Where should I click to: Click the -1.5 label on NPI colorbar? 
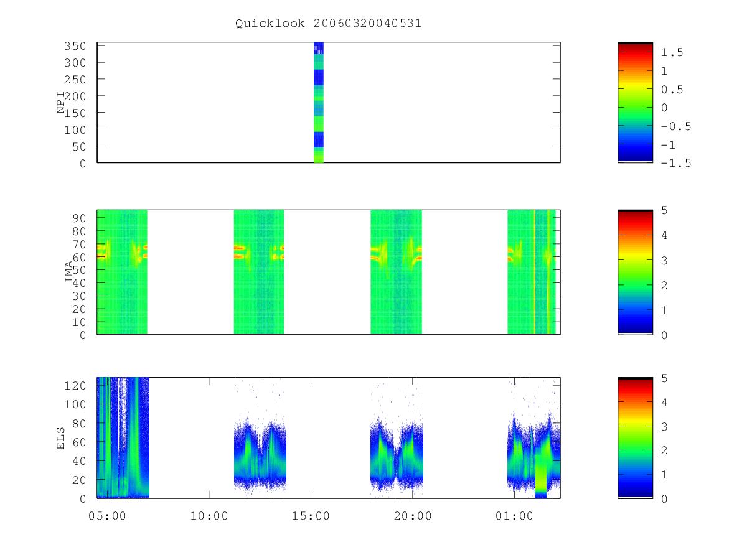pos(676,163)
